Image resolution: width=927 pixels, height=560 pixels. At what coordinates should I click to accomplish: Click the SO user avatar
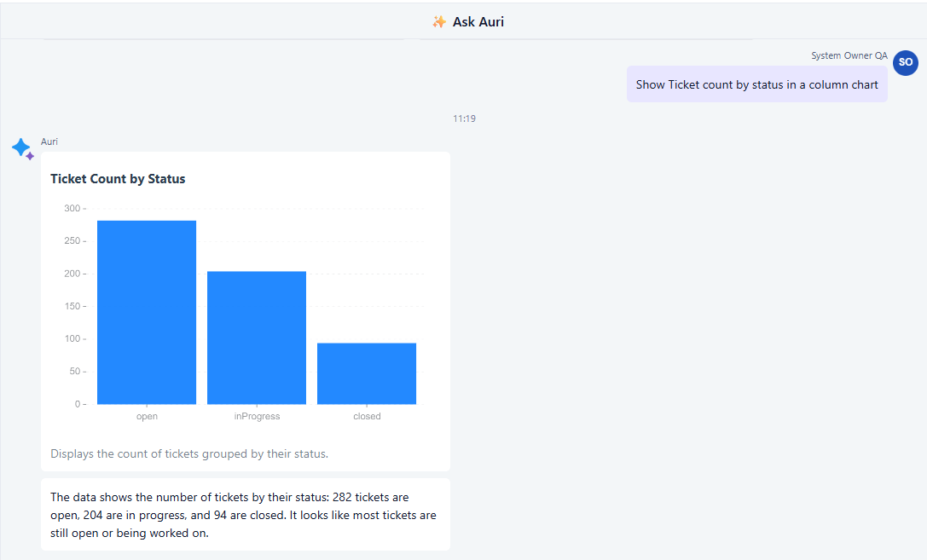905,62
